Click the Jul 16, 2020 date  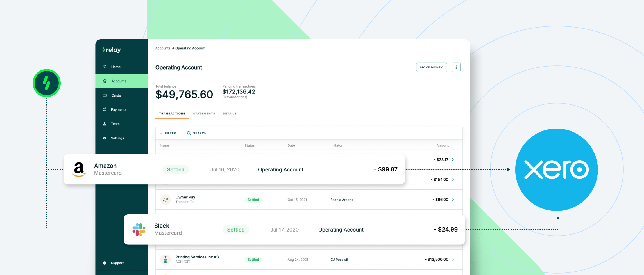point(225,169)
